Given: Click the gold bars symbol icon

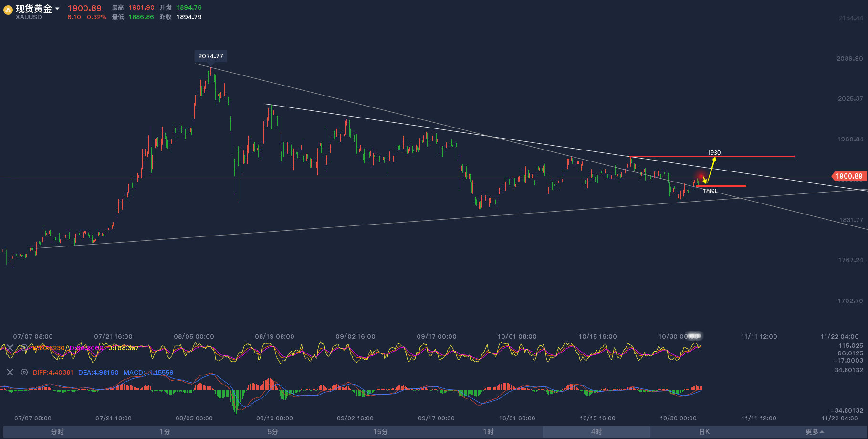Looking at the screenshot, I should 8,10.
